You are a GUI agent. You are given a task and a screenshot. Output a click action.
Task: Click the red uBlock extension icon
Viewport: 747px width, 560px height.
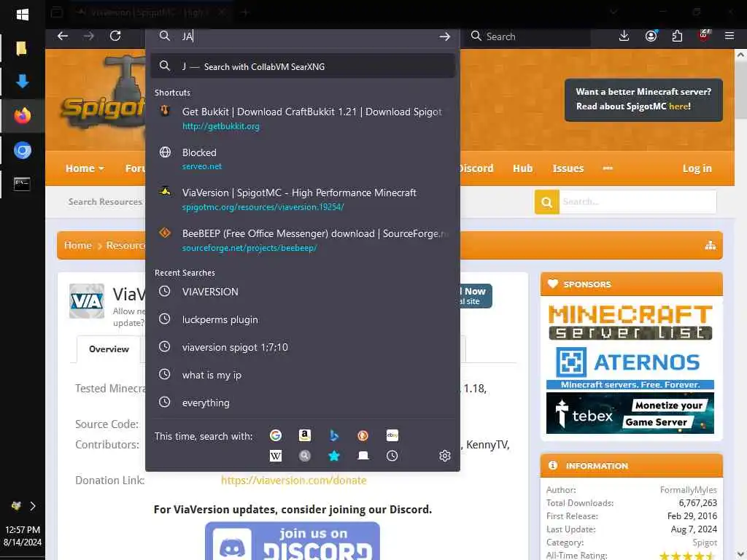(x=704, y=36)
